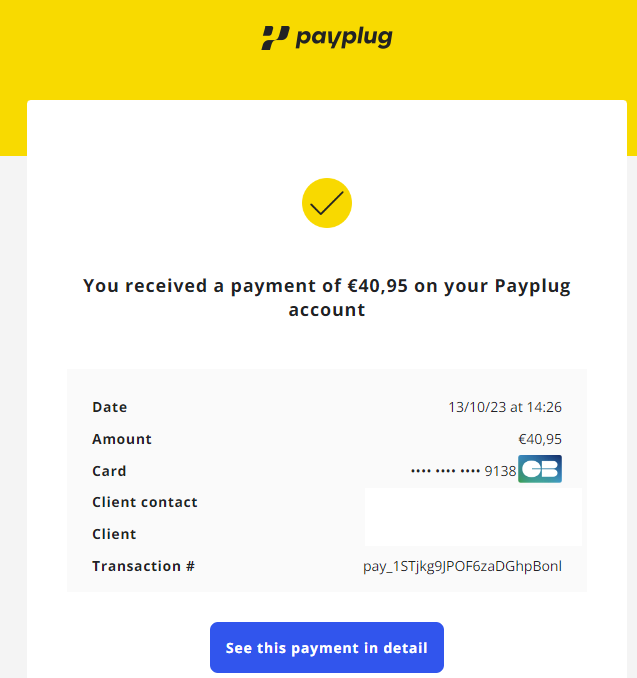The width and height of the screenshot is (637, 678).
Task: Click the yellow checkmark success icon
Action: 327,203
